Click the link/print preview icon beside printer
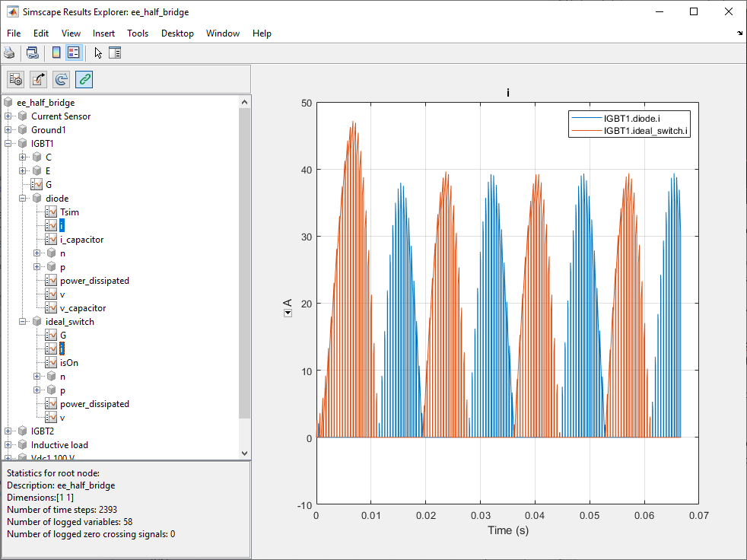This screenshot has height=560, width=747. (x=33, y=52)
